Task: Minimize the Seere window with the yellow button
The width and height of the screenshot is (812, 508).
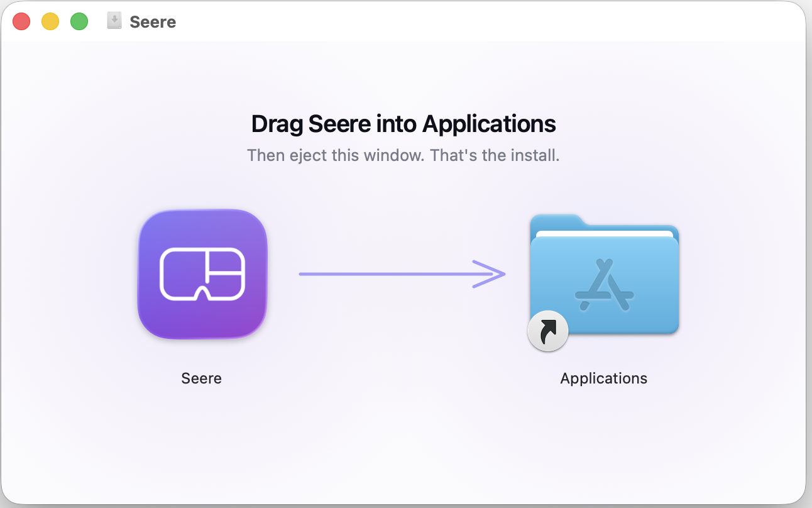Action: (50, 21)
